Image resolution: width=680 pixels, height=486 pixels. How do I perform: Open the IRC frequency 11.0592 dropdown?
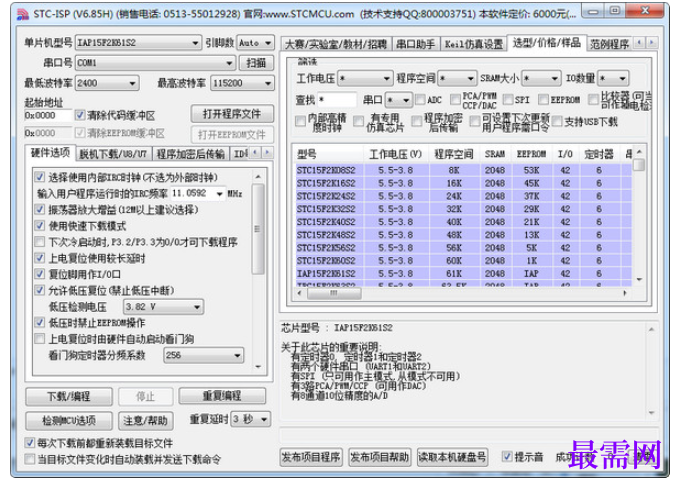pos(219,193)
